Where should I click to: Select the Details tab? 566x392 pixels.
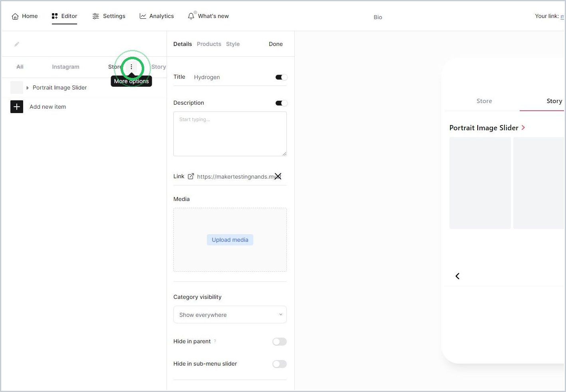point(183,44)
